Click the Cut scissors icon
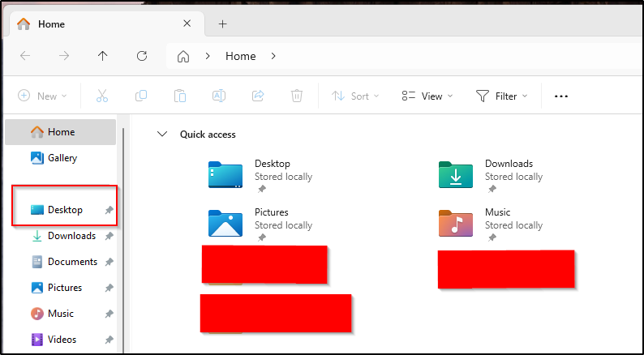Screen dimensions: 644x355 point(102,96)
